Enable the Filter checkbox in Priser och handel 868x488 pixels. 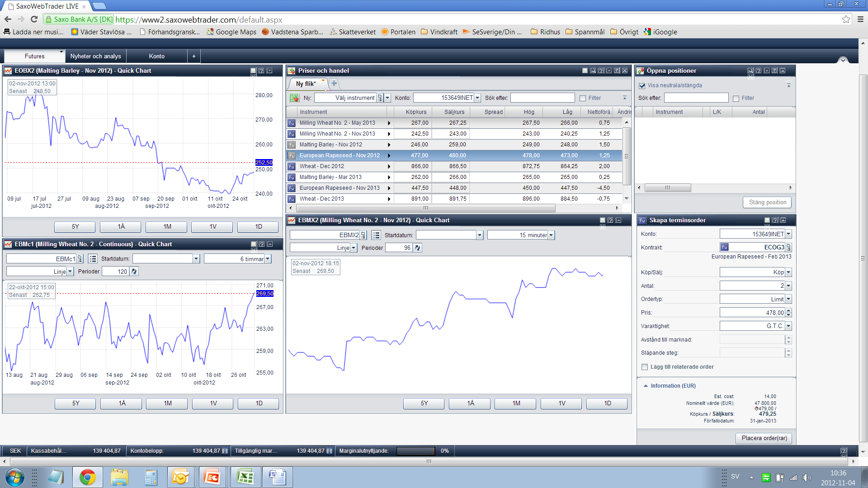click(x=583, y=99)
